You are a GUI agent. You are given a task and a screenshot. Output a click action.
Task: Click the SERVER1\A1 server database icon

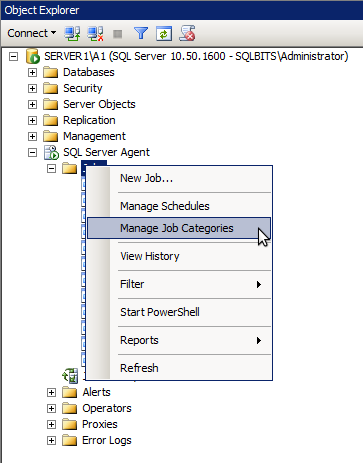[33, 56]
